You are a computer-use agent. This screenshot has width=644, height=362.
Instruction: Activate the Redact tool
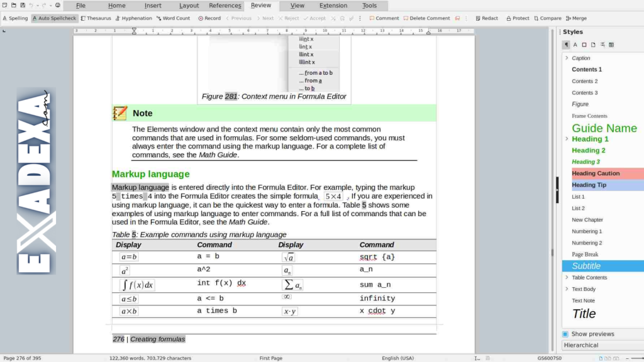click(486, 18)
